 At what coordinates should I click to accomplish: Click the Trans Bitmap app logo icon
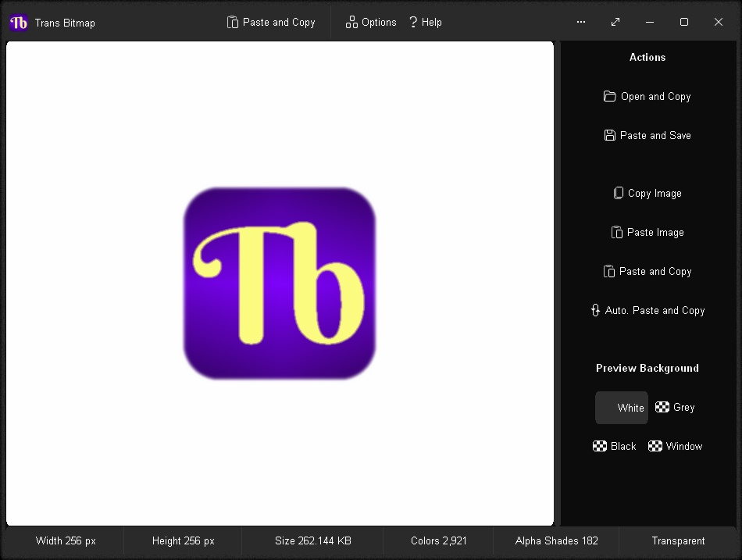point(19,22)
